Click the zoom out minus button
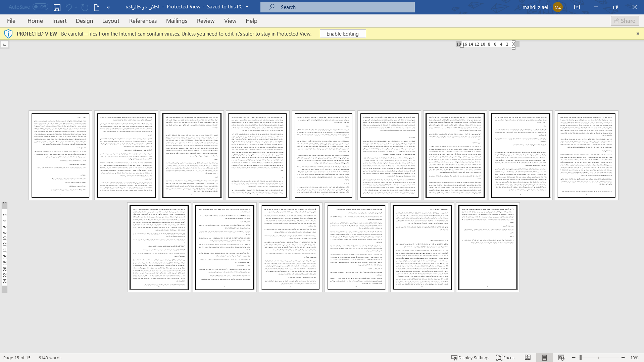The image size is (644, 362). [x=574, y=358]
